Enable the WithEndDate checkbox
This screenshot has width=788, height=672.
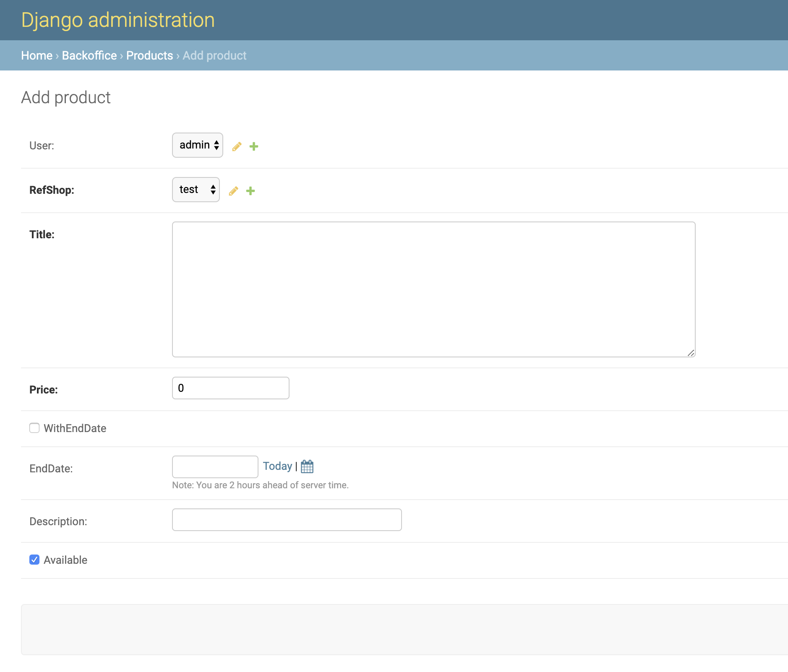coord(34,428)
